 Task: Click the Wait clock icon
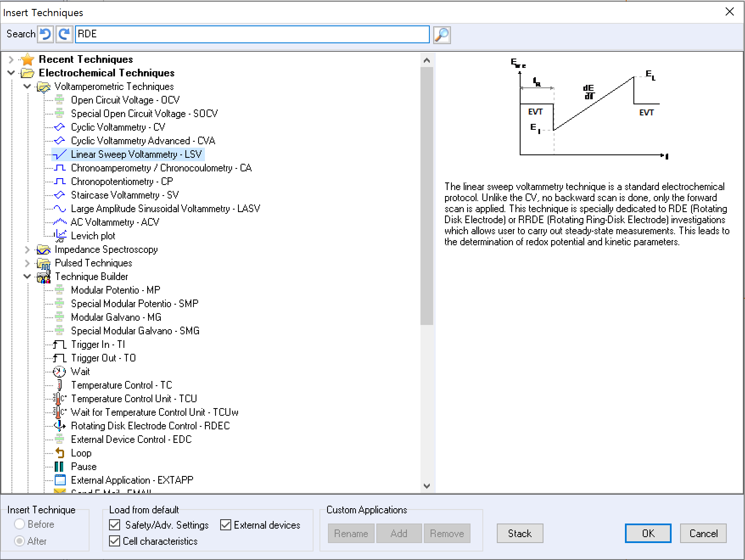click(x=59, y=372)
